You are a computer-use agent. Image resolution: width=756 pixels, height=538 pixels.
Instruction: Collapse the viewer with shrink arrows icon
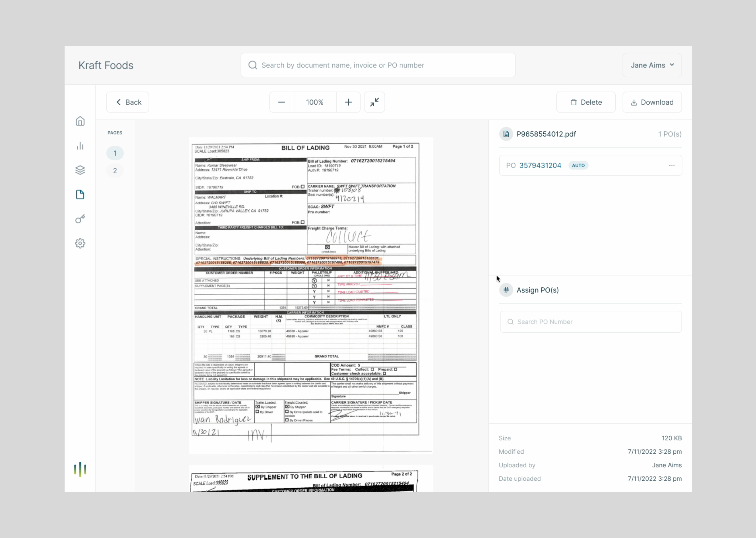[x=374, y=102]
